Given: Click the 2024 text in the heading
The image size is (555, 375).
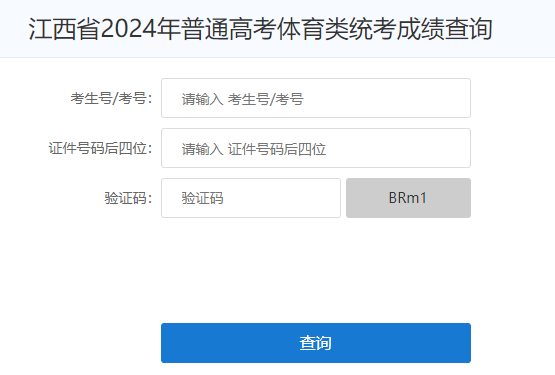Looking at the screenshot, I should (x=128, y=29).
